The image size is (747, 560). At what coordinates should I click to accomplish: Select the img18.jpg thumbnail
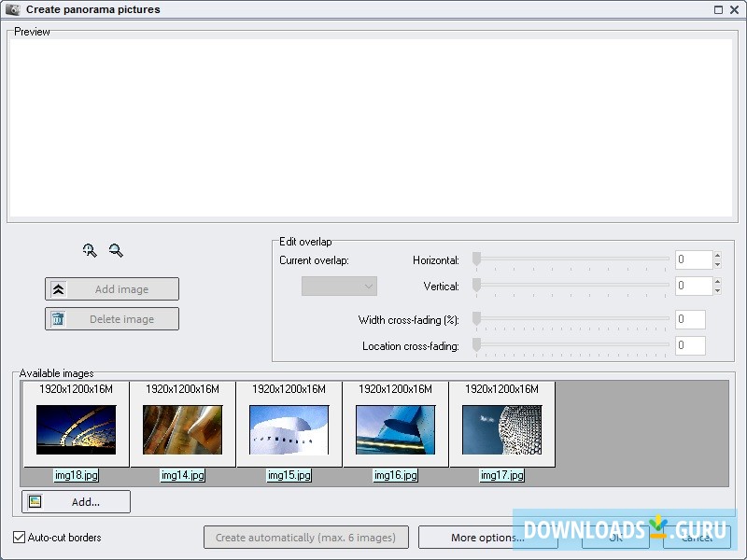point(77,429)
